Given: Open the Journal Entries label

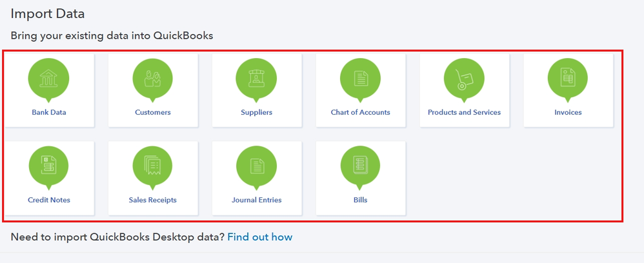Looking at the screenshot, I should click(x=257, y=200).
